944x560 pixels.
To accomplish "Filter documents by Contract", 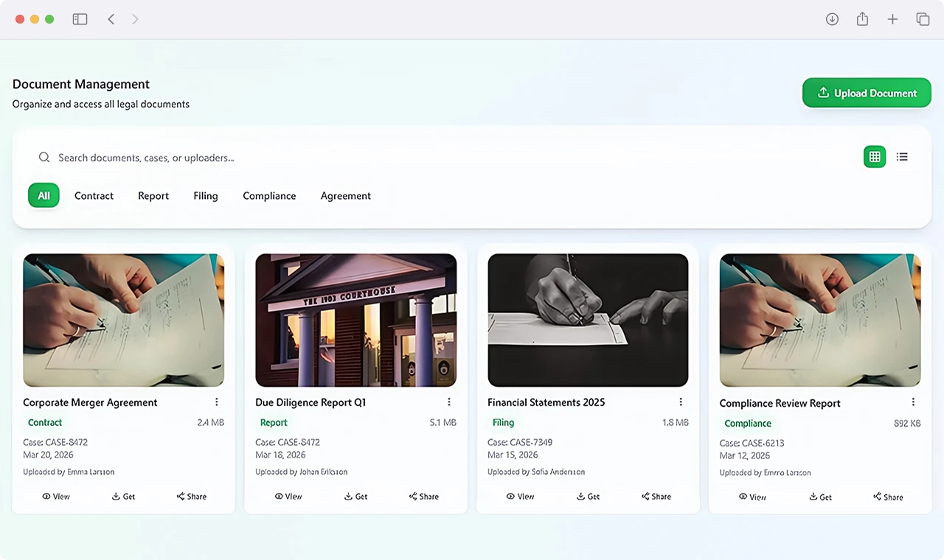I will [x=94, y=195].
